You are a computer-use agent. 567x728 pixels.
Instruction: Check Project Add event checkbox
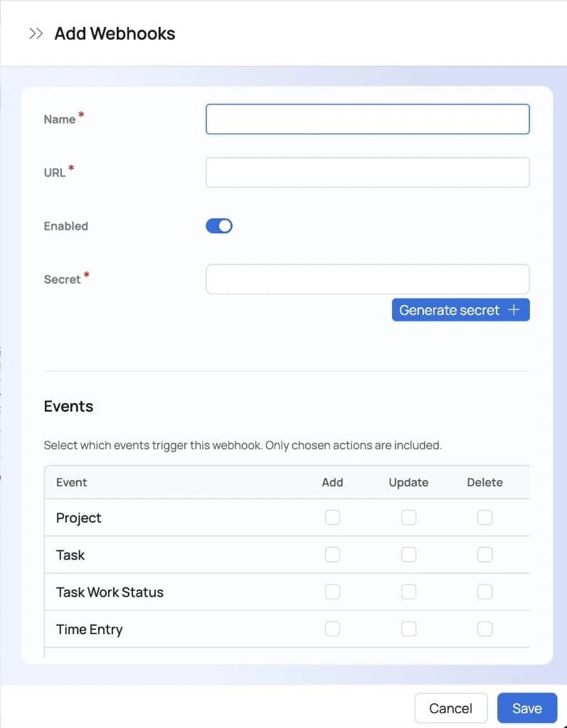pyautogui.click(x=332, y=518)
